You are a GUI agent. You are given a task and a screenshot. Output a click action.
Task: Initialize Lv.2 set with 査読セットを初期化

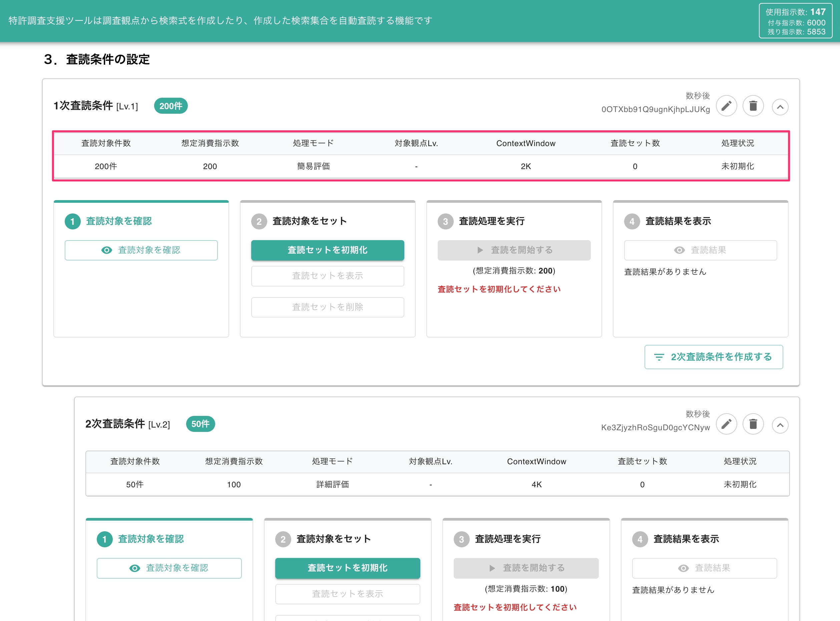coord(347,568)
